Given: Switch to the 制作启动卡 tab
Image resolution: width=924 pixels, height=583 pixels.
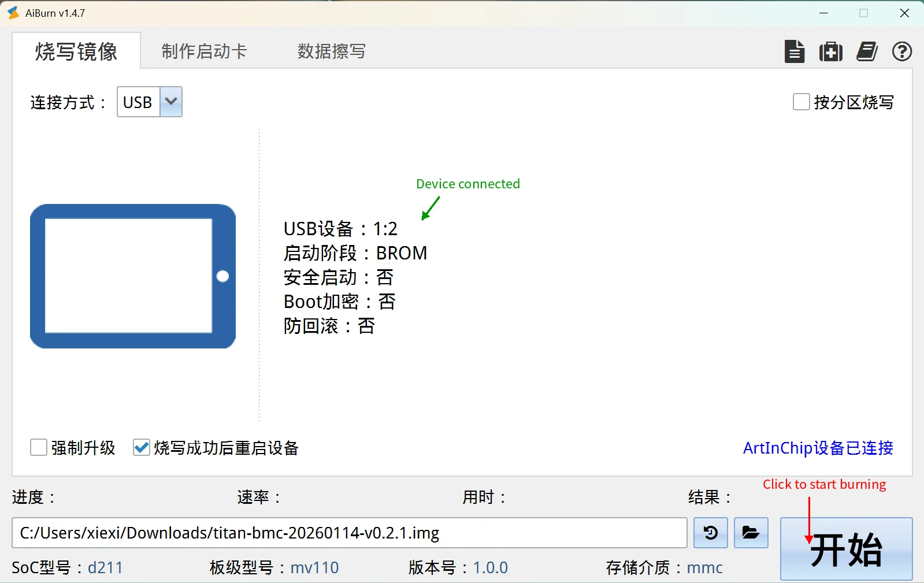Looking at the screenshot, I should (204, 51).
